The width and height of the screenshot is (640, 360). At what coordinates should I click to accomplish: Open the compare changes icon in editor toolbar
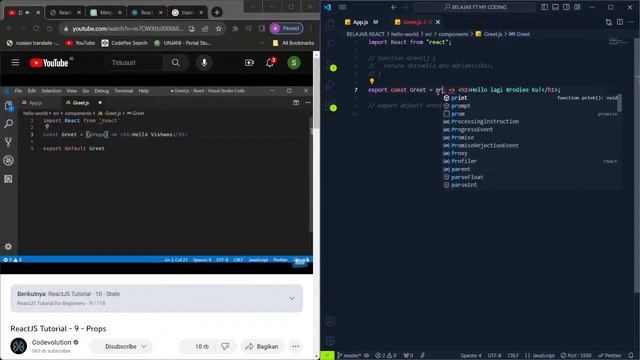pyautogui.click(x=609, y=22)
